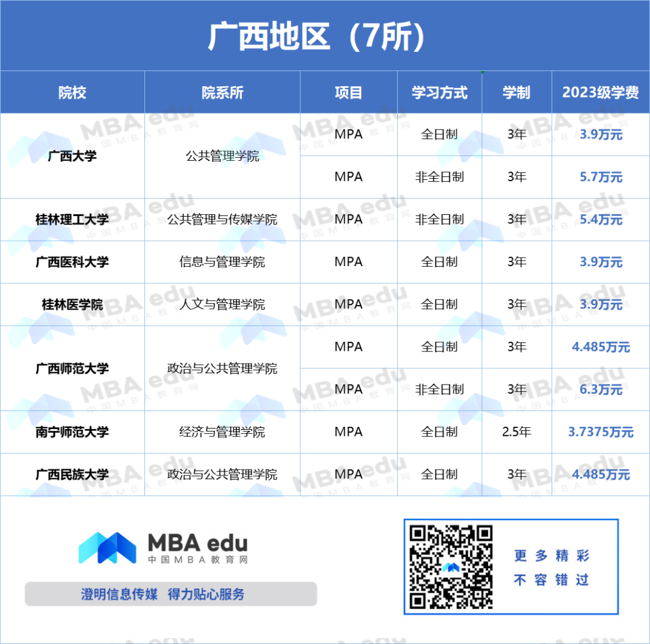650x644 pixels.
Task: Click 广西师范大学's '4.485万元' tuition
Action: click(601, 347)
